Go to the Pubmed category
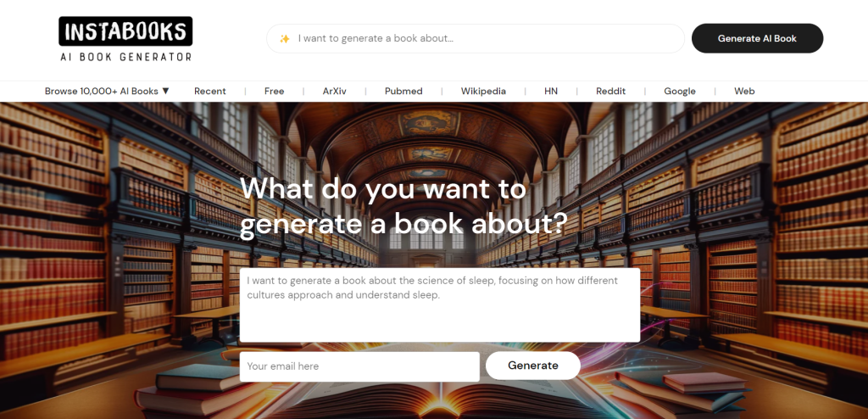Screen dimensions: 868x419 (403, 92)
